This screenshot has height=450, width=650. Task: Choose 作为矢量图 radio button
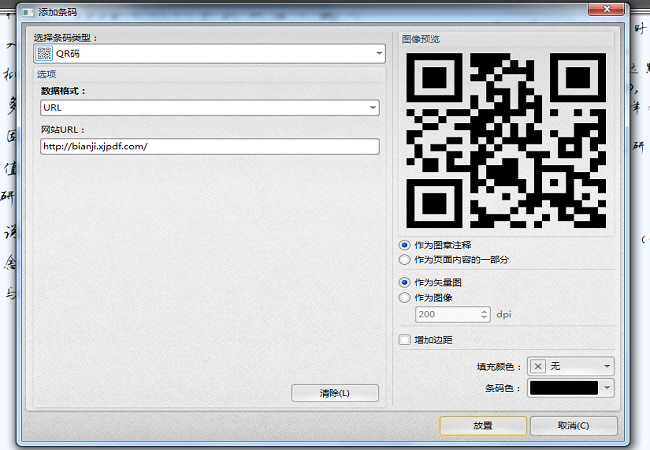(x=405, y=283)
